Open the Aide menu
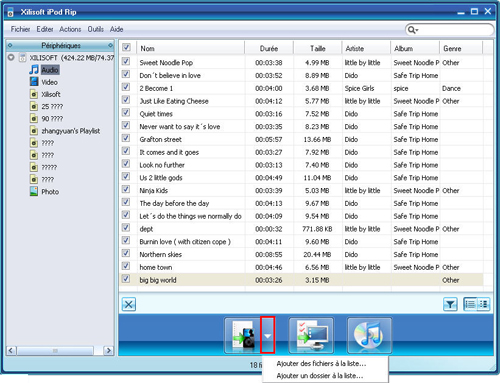Viewport: 500px width, 383px height. click(117, 29)
